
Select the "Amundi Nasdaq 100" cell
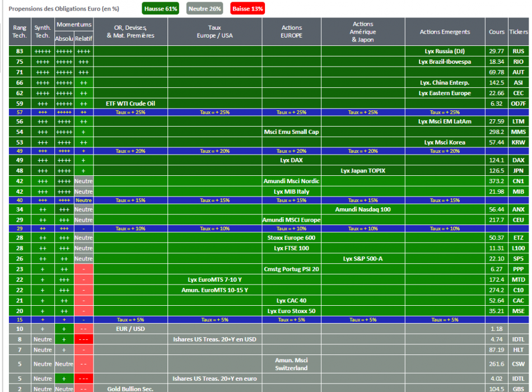coord(363,209)
